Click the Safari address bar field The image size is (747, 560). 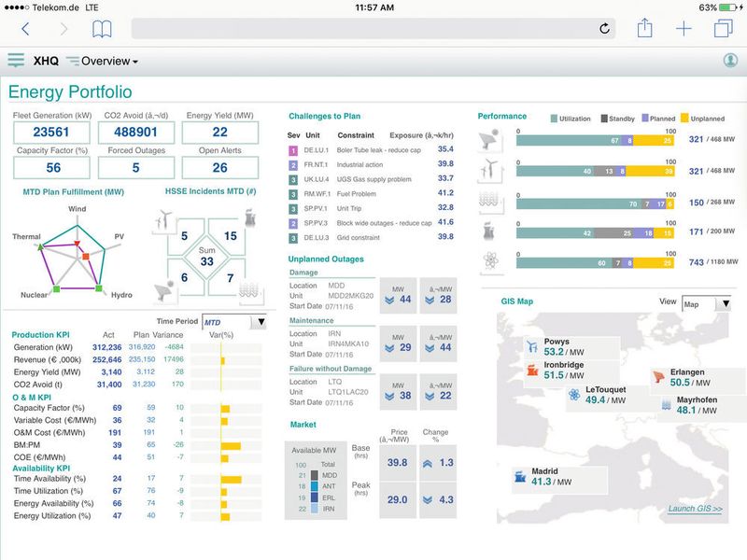[x=373, y=29]
